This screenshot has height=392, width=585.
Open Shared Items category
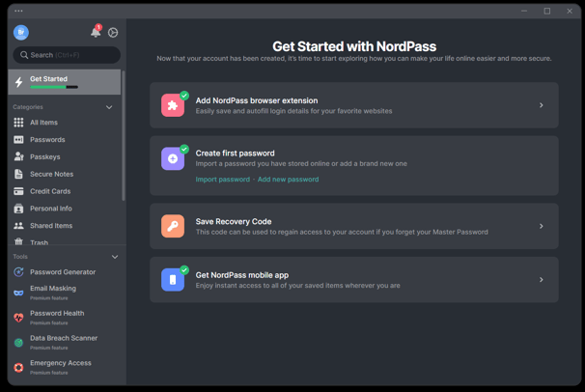pos(51,226)
